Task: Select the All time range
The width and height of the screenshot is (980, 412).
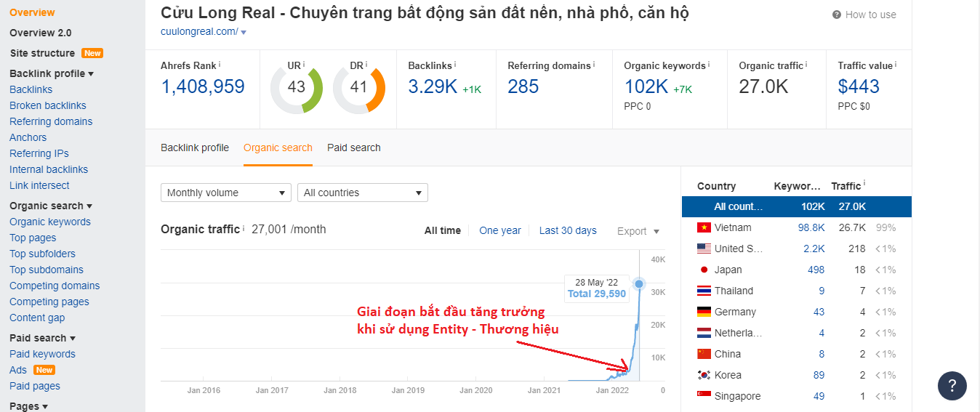Action: (443, 230)
